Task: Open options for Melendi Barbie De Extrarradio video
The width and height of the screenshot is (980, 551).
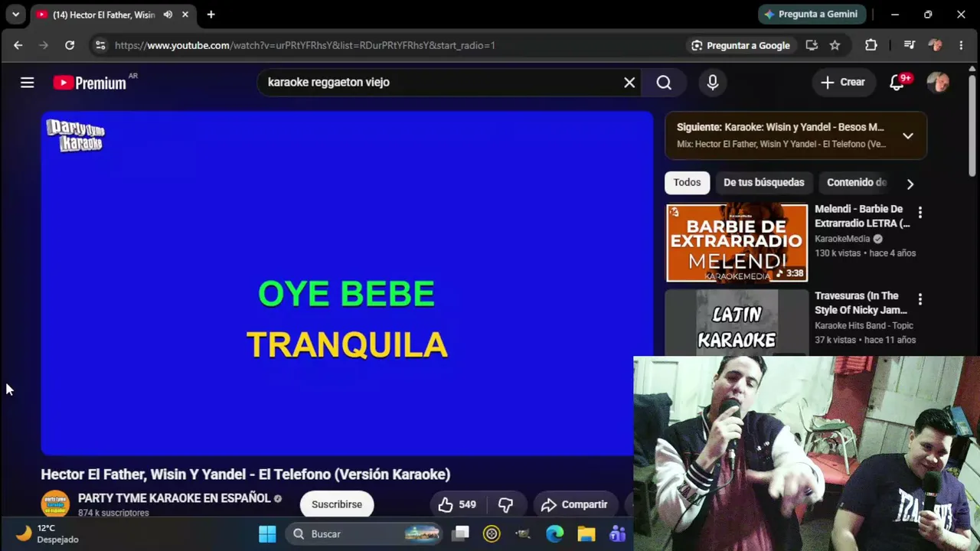Action: coord(920,213)
